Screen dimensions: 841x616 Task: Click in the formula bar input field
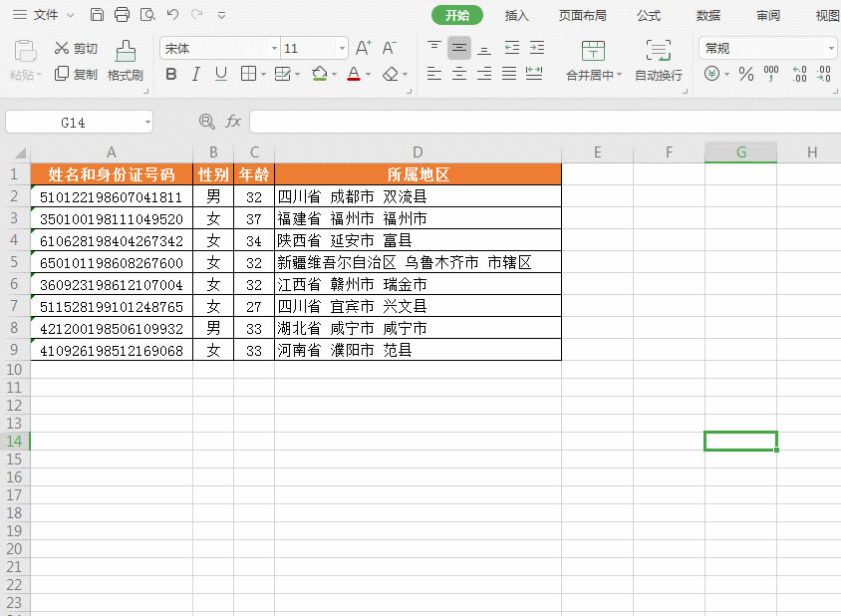pos(545,122)
